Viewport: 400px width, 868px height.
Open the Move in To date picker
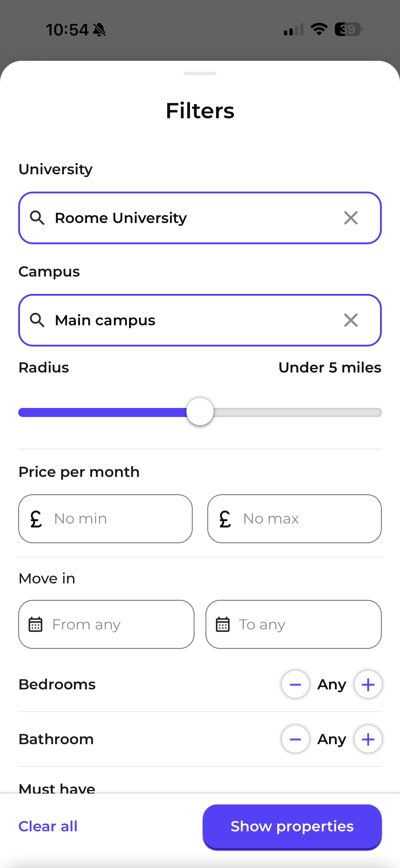(x=293, y=624)
